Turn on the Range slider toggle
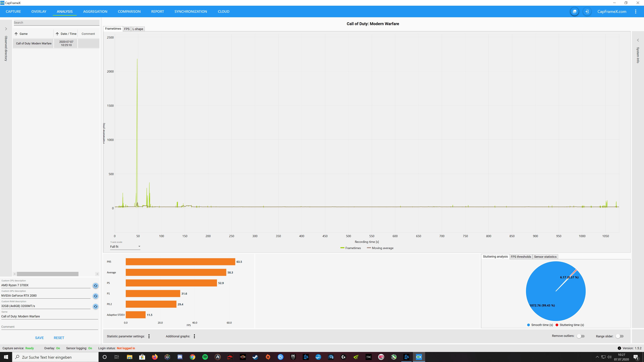The width and height of the screenshot is (644, 362). pos(620,336)
